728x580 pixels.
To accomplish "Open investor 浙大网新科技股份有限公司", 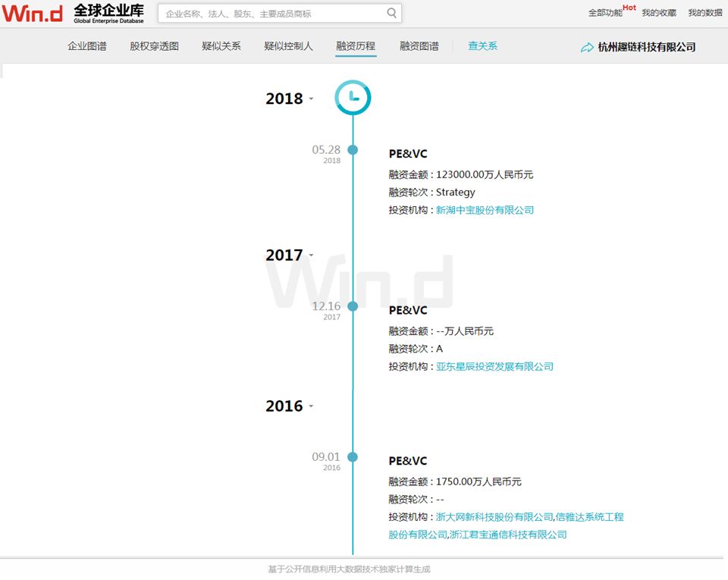I will [494, 517].
